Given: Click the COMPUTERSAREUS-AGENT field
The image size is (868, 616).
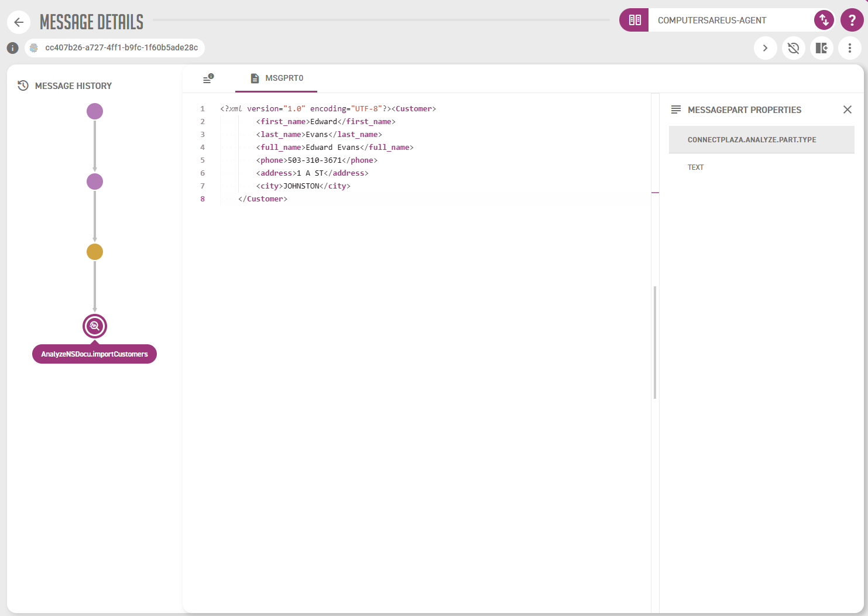Looking at the screenshot, I should 731,20.
